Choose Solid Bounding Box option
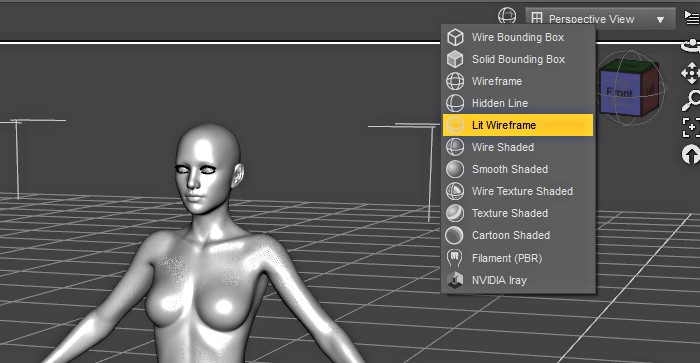The height and width of the screenshot is (363, 700). click(518, 59)
